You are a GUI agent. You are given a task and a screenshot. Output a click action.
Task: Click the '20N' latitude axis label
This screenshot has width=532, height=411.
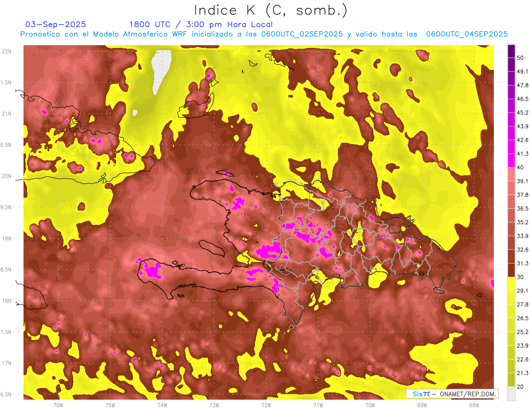click(8, 176)
